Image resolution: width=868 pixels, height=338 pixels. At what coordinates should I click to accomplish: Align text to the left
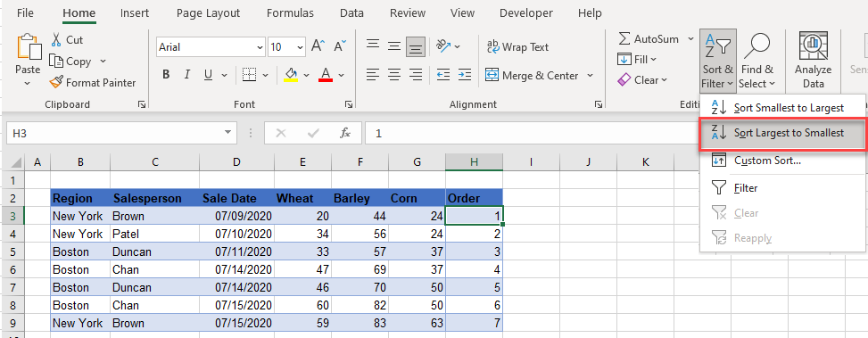click(x=373, y=75)
